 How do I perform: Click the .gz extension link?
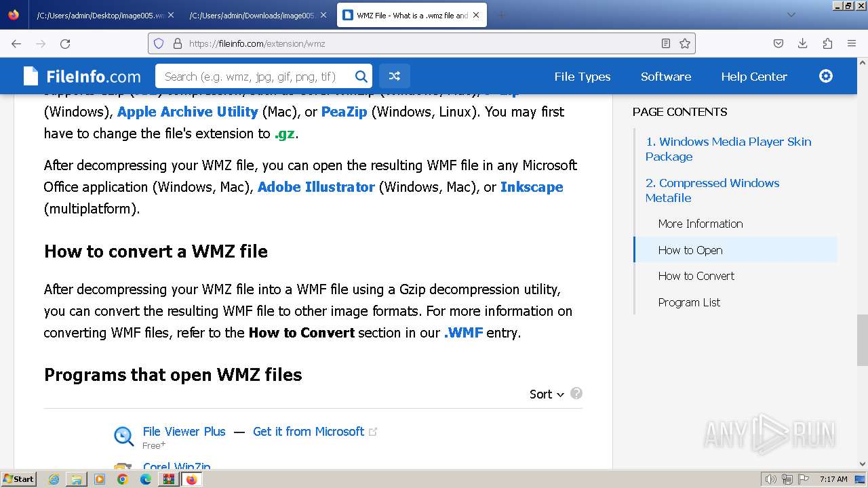[284, 134]
